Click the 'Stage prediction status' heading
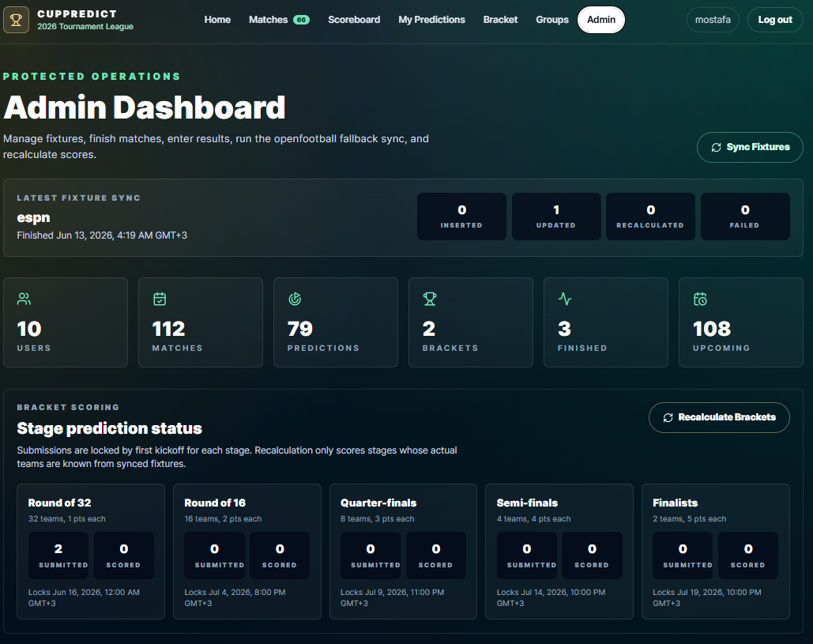This screenshot has width=813, height=644. tap(109, 428)
